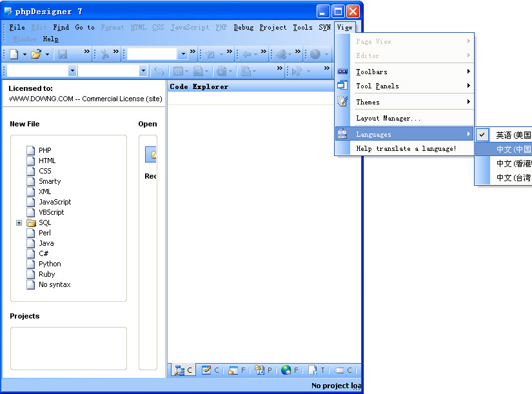Open the Code Explorer bottom tab
The height and width of the screenshot is (394, 532).
[x=183, y=370]
